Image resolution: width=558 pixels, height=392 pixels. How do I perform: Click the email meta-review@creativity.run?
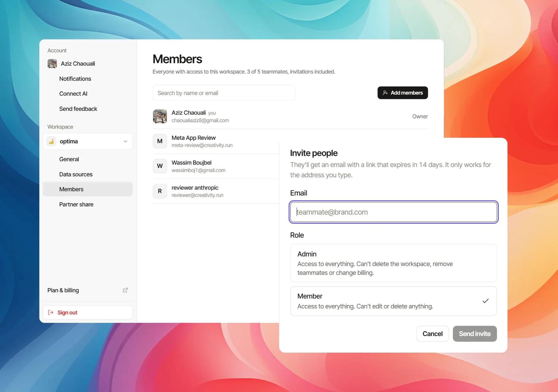(x=202, y=145)
